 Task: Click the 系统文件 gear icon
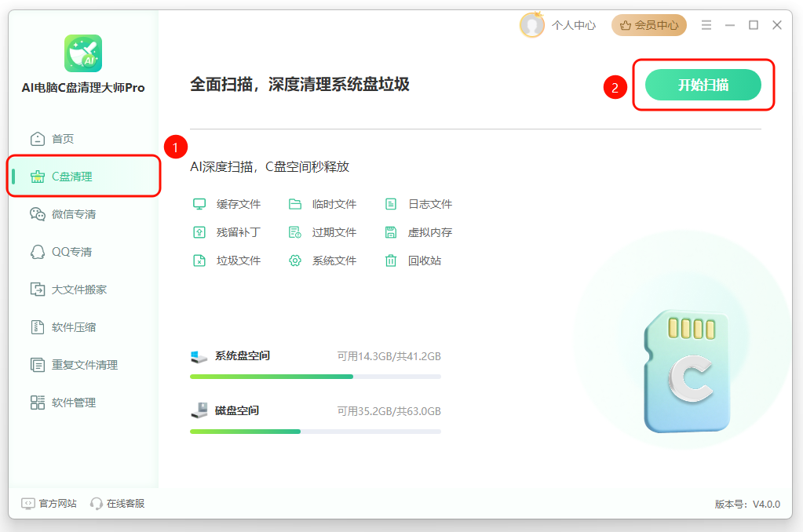[x=295, y=261]
